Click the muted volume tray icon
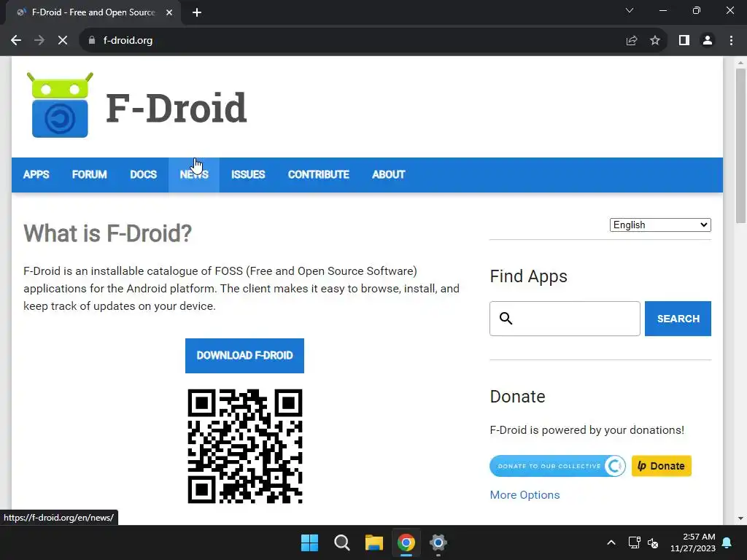Image resolution: width=747 pixels, height=560 pixels. pos(653,542)
